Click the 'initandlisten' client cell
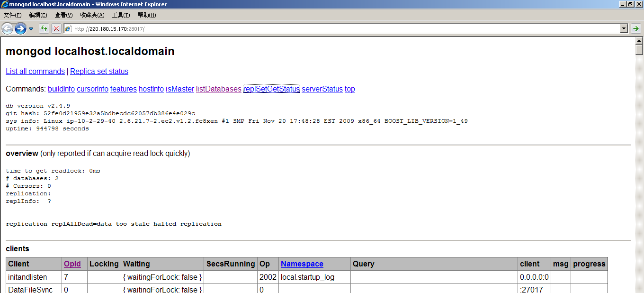The width and height of the screenshot is (644, 293). tap(34, 277)
